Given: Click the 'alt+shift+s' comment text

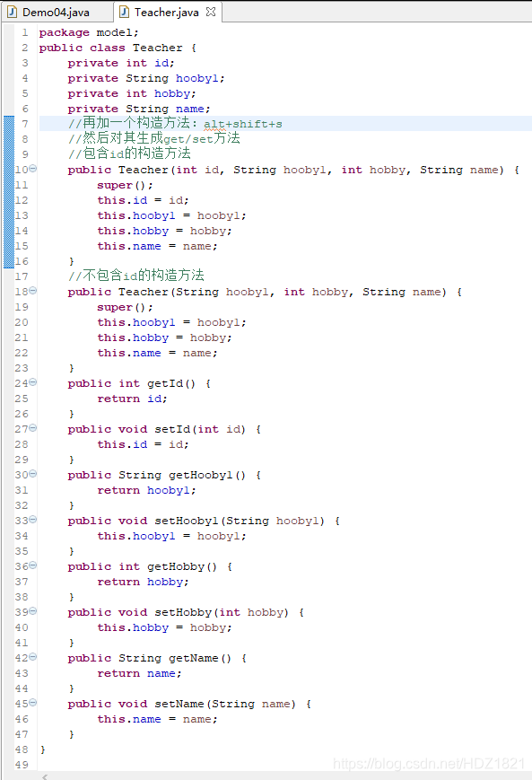Looking at the screenshot, I should point(242,124).
